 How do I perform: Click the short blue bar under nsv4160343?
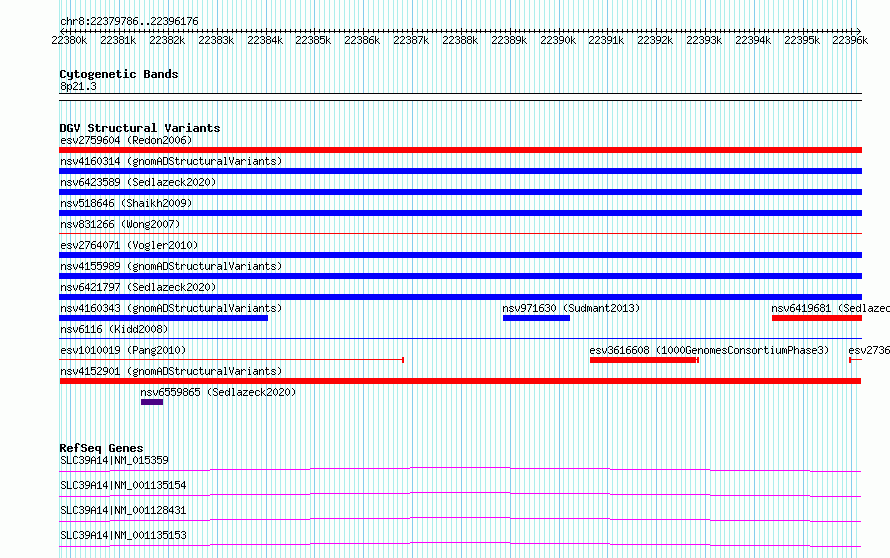(163, 318)
